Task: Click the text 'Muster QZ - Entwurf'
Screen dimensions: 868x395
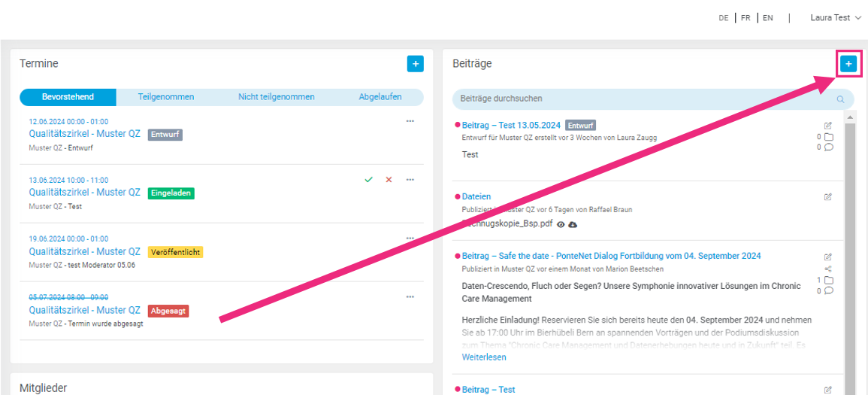Action: click(61, 148)
